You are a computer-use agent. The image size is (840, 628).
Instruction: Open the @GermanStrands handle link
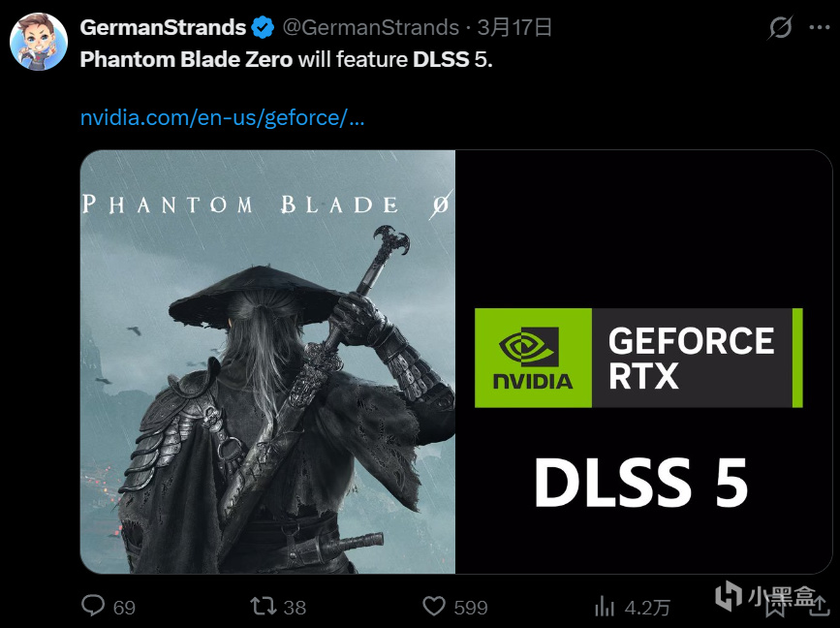click(371, 27)
